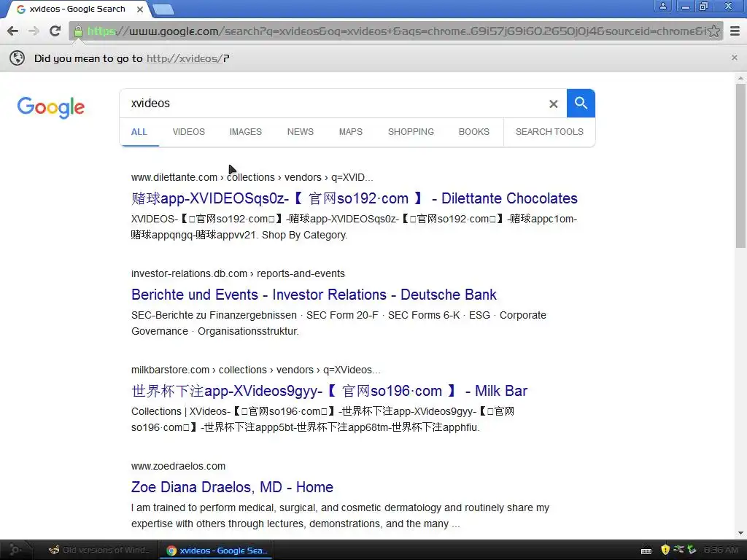Click the Google logo

click(51, 107)
